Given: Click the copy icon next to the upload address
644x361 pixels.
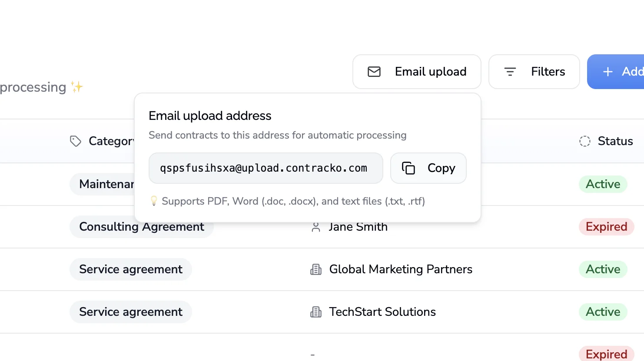Looking at the screenshot, I should pyautogui.click(x=408, y=168).
